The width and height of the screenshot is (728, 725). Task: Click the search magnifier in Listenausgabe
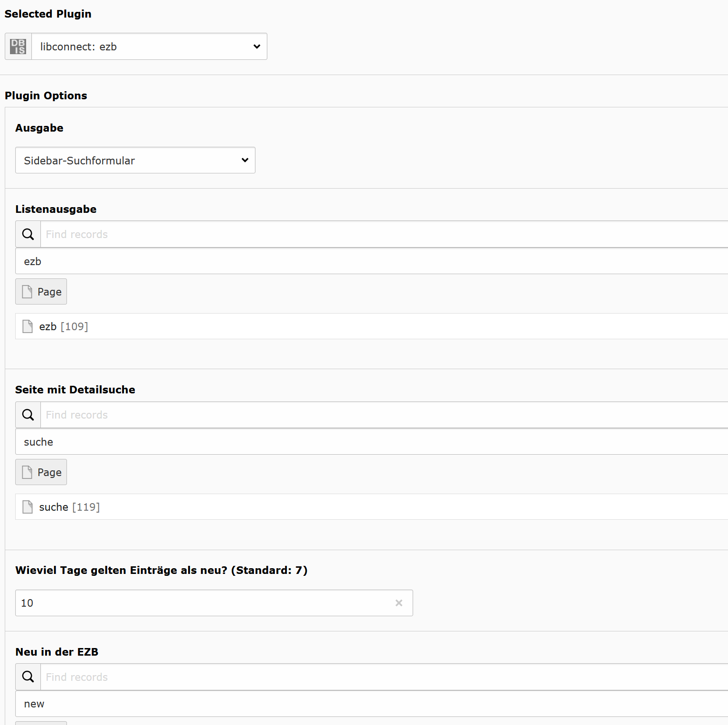(28, 234)
